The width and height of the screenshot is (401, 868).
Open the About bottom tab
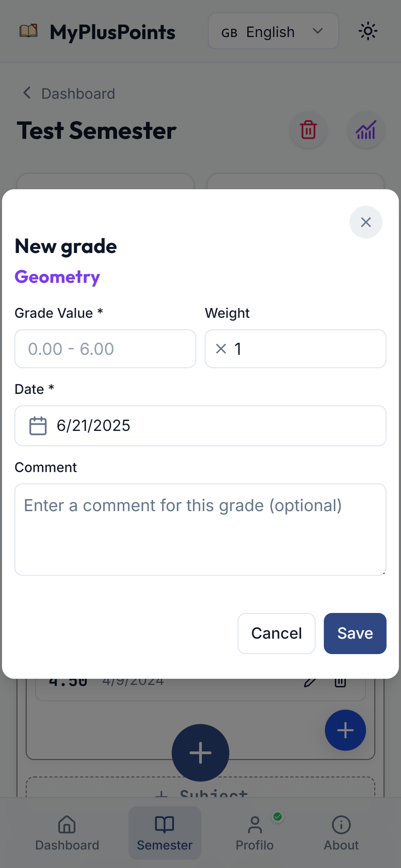tap(341, 833)
